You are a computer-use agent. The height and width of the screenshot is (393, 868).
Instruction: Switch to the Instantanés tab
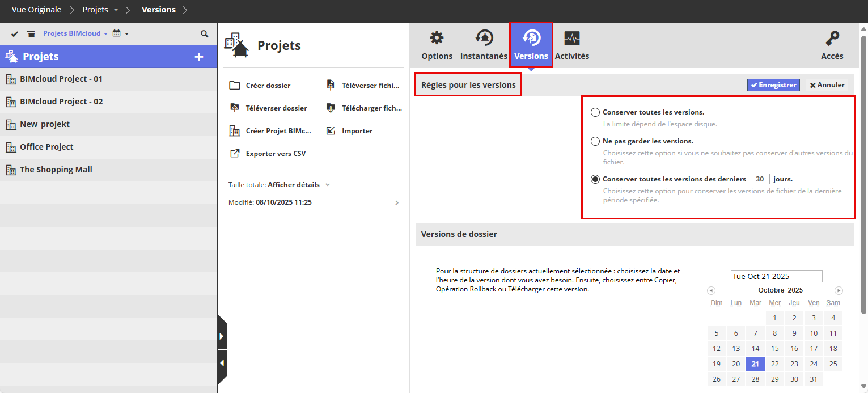pos(484,45)
